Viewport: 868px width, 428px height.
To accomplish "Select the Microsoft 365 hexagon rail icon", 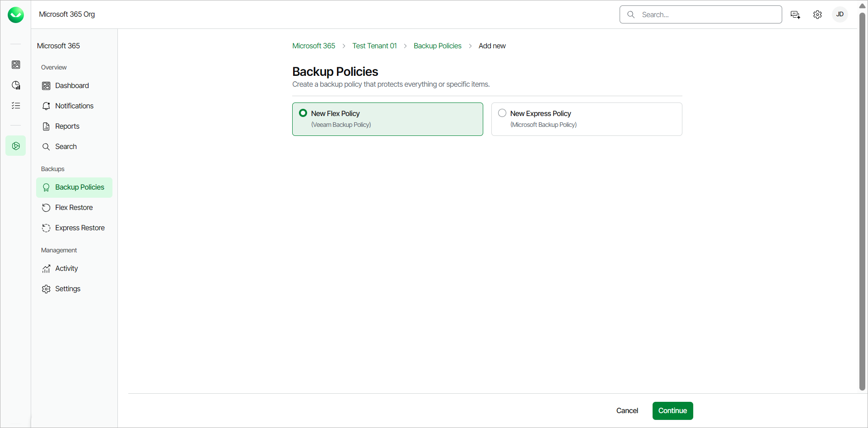I will click(16, 146).
